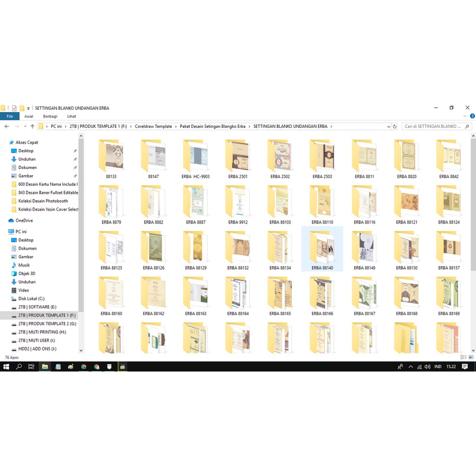
Task: Open the notification center icon
Action: point(465,367)
